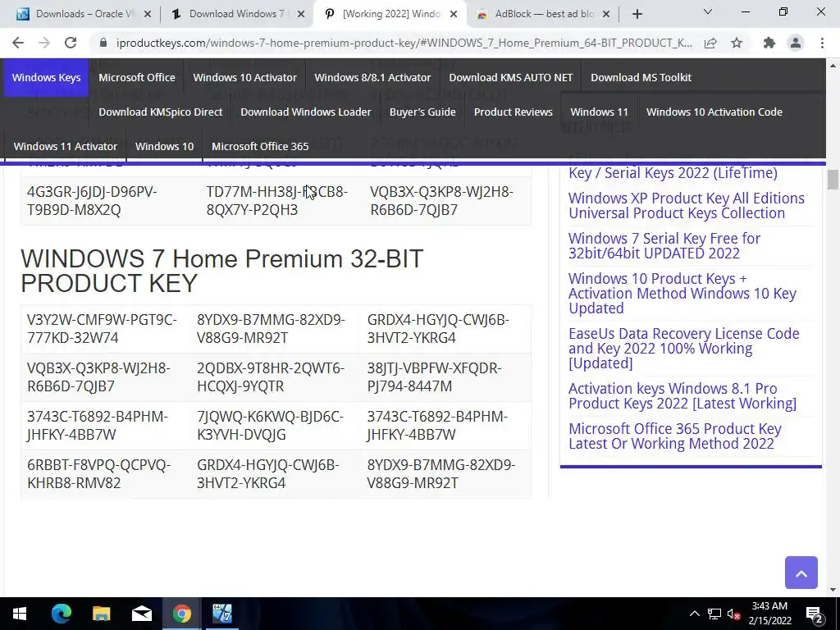Viewport: 840px width, 630px height.
Task: Open EaseUs Data Recovery License Code link
Action: coord(683,348)
